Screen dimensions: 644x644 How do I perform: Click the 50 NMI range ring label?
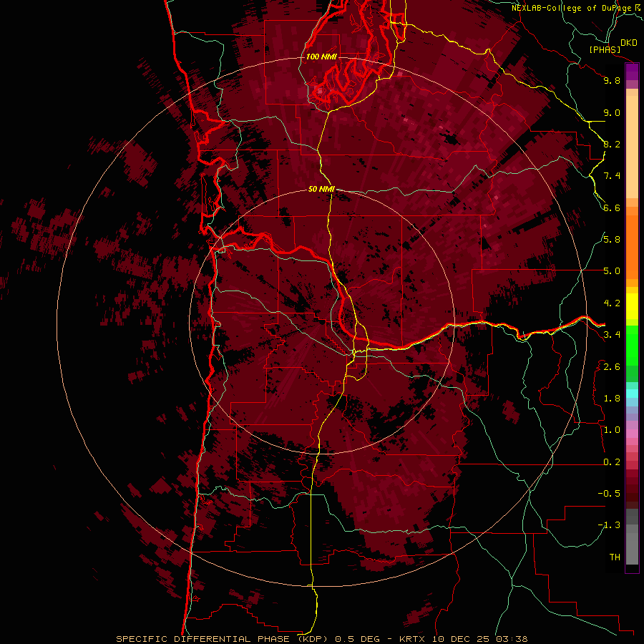coord(321,189)
